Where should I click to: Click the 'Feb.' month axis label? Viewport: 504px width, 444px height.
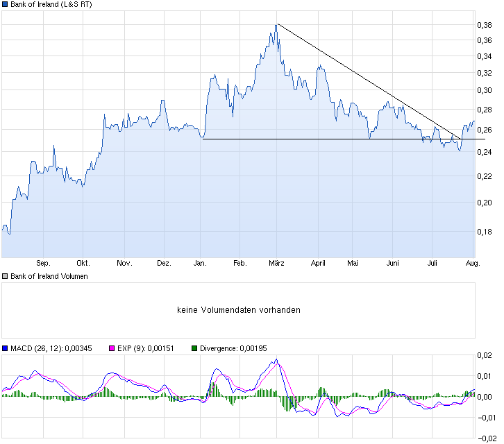(x=240, y=264)
